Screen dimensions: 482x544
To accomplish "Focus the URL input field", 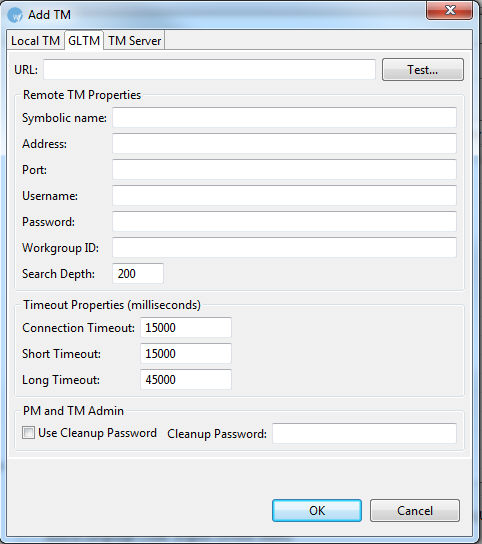I will [209, 69].
